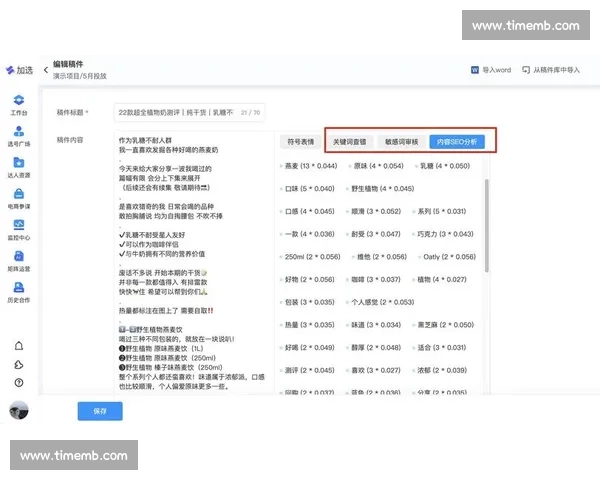Click keyword 巧克力 (3 * 0.043)
This screenshot has width=600, height=480.
tap(445, 234)
